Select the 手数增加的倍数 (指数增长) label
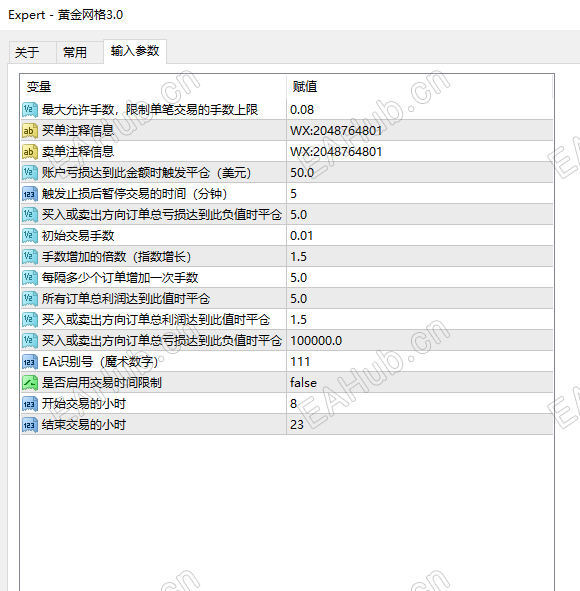Image resolution: width=580 pixels, height=591 pixels. 116,257
